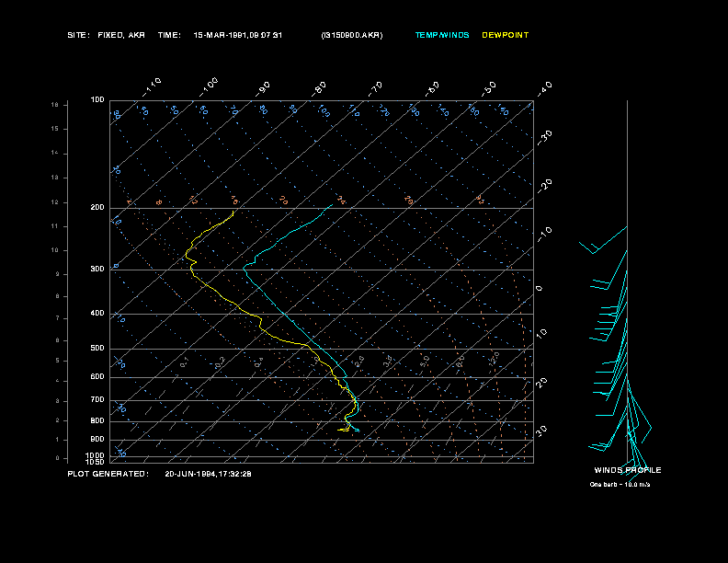The height and width of the screenshot is (563, 728).
Task: Click the 500 pressure level label
Action: 97,349
